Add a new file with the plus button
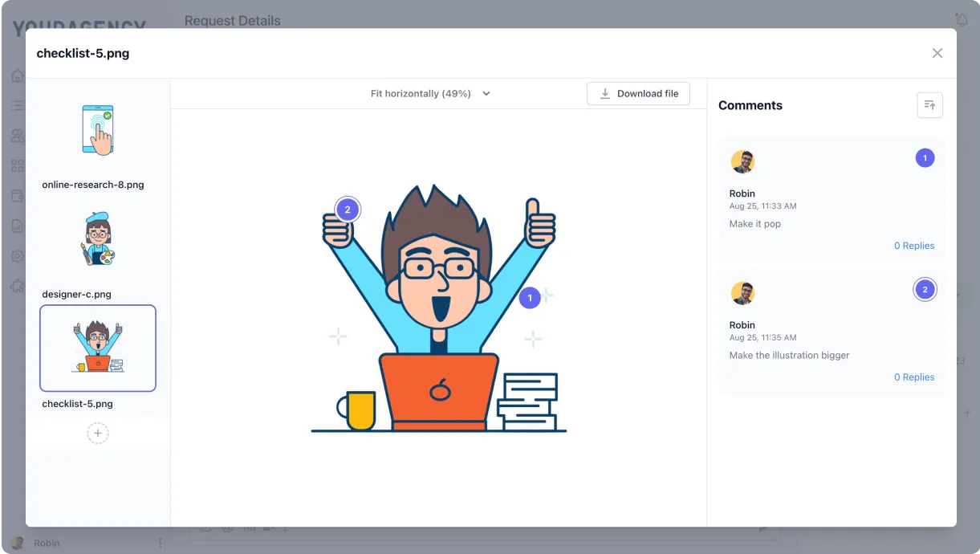This screenshot has width=980, height=554. pos(97,433)
